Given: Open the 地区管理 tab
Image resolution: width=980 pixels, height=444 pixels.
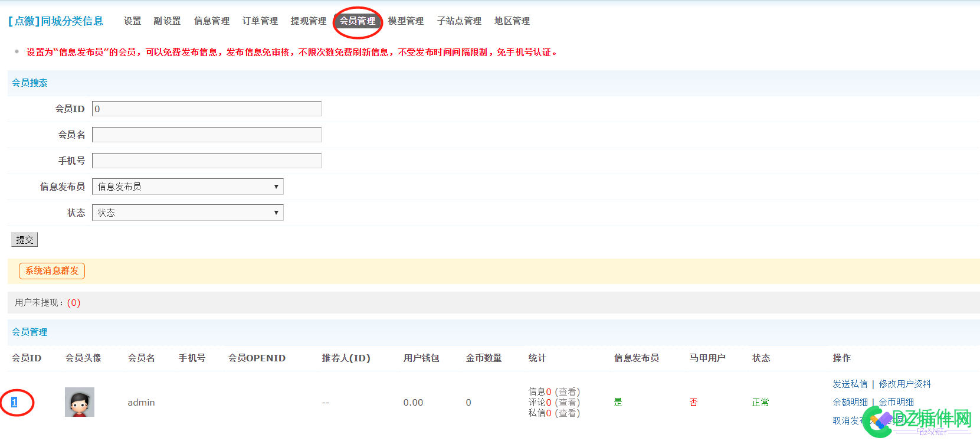Looking at the screenshot, I should coord(512,21).
